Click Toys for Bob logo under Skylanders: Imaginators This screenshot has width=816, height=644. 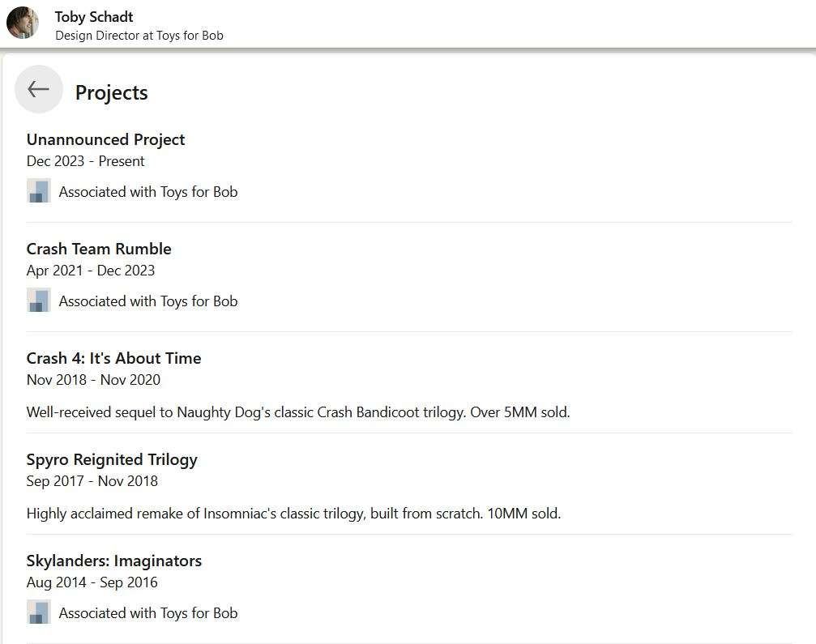[39, 612]
